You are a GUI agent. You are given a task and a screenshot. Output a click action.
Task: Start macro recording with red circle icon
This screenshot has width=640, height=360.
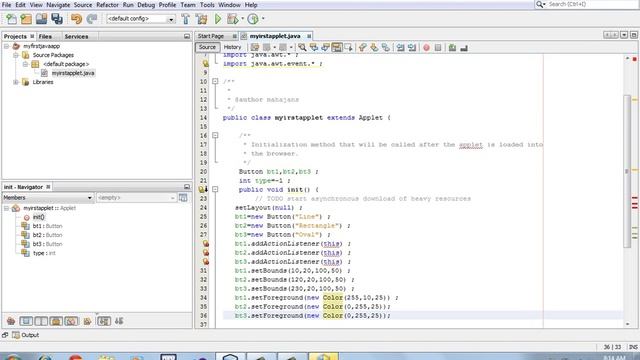(x=427, y=48)
